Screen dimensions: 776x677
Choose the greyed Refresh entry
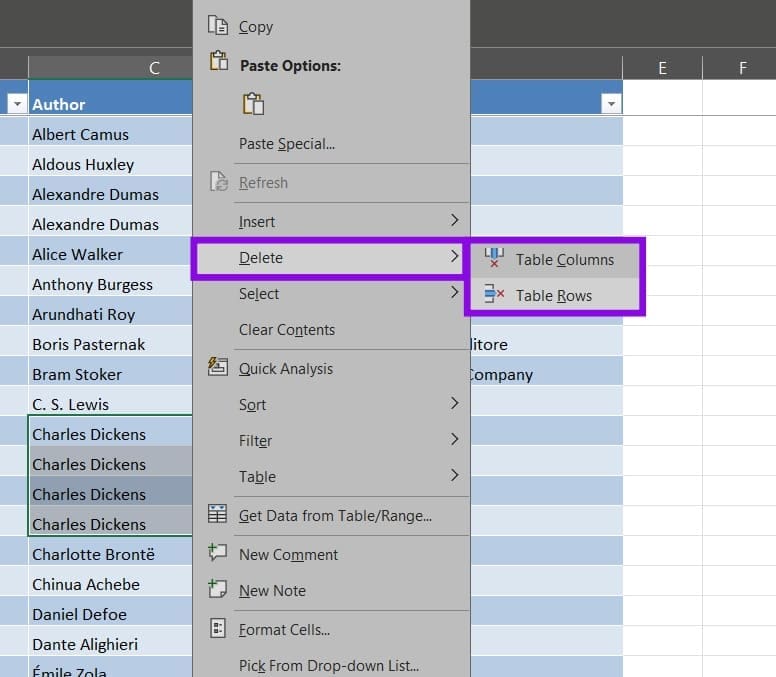[x=331, y=183]
